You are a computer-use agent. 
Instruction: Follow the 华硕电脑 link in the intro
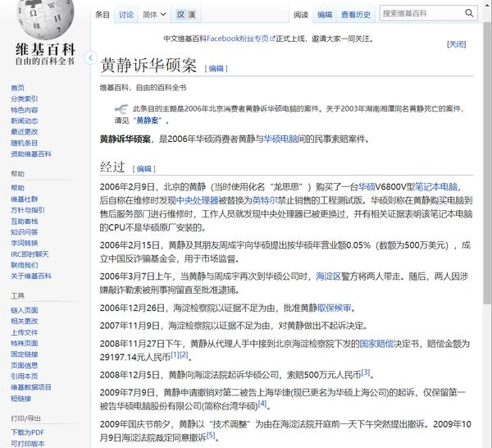click(x=280, y=139)
